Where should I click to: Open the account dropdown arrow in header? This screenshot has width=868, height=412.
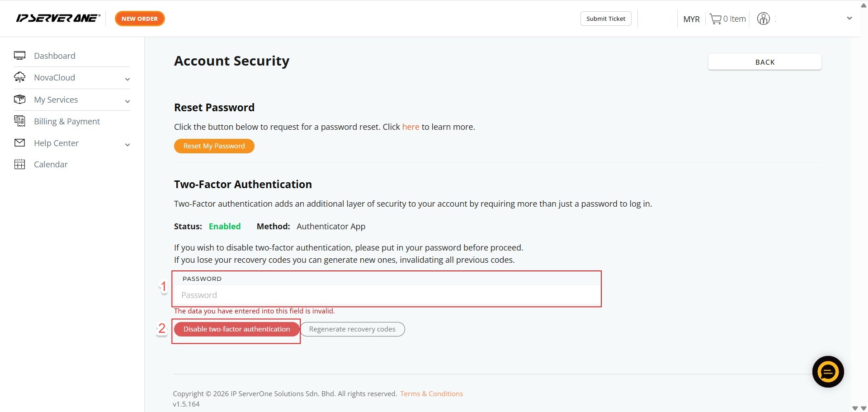(849, 19)
